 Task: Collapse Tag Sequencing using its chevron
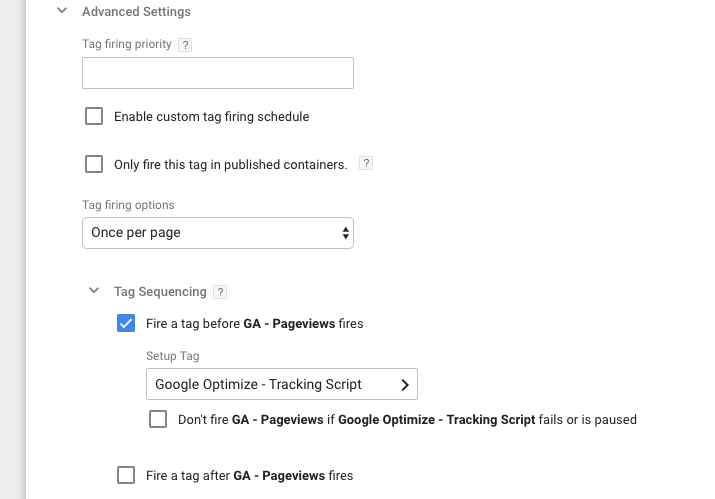point(94,291)
